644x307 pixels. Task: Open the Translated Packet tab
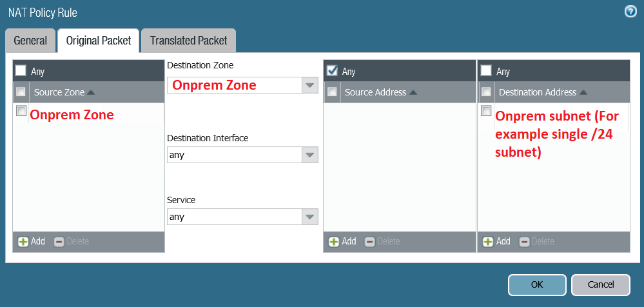(188, 41)
